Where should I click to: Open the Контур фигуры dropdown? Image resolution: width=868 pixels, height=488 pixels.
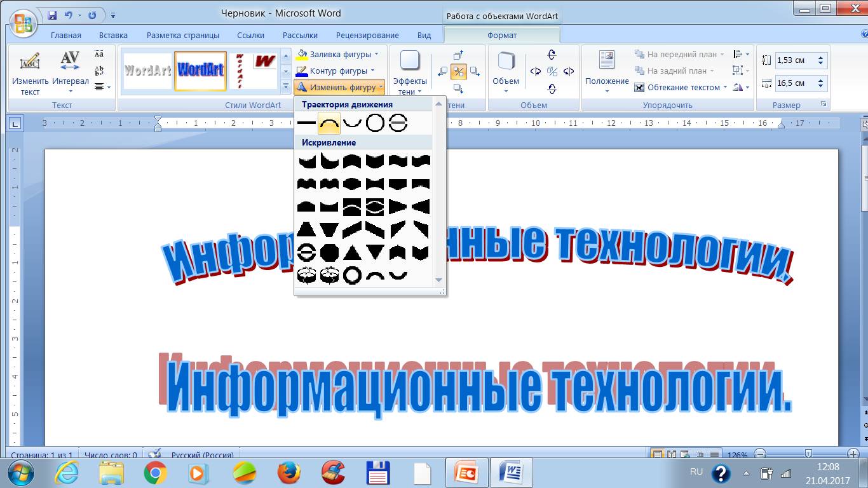click(372, 71)
